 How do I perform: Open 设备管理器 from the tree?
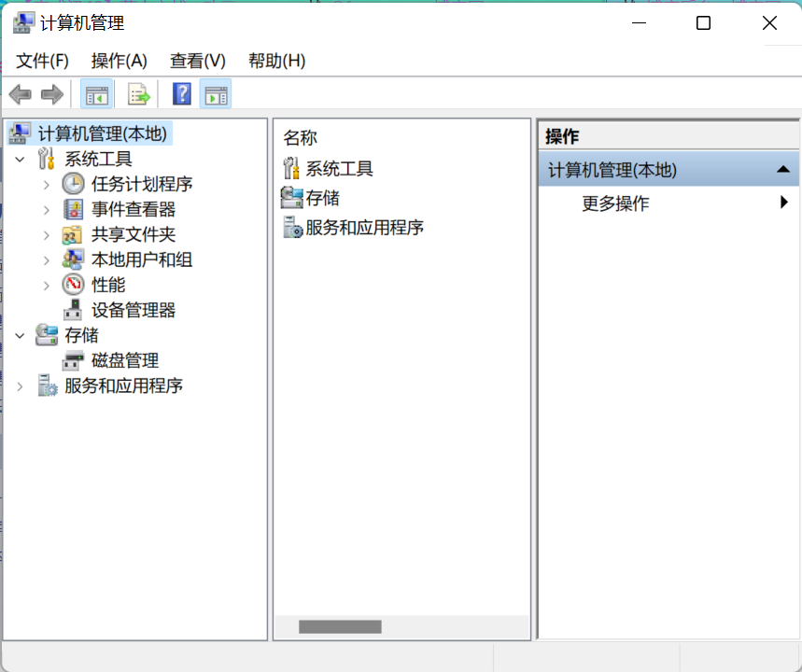[x=134, y=310]
